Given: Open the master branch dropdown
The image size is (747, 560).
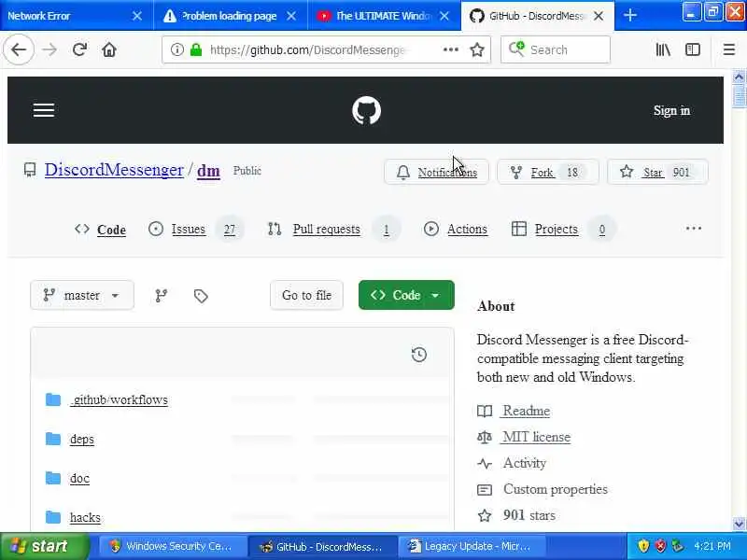Looking at the screenshot, I should [x=82, y=295].
